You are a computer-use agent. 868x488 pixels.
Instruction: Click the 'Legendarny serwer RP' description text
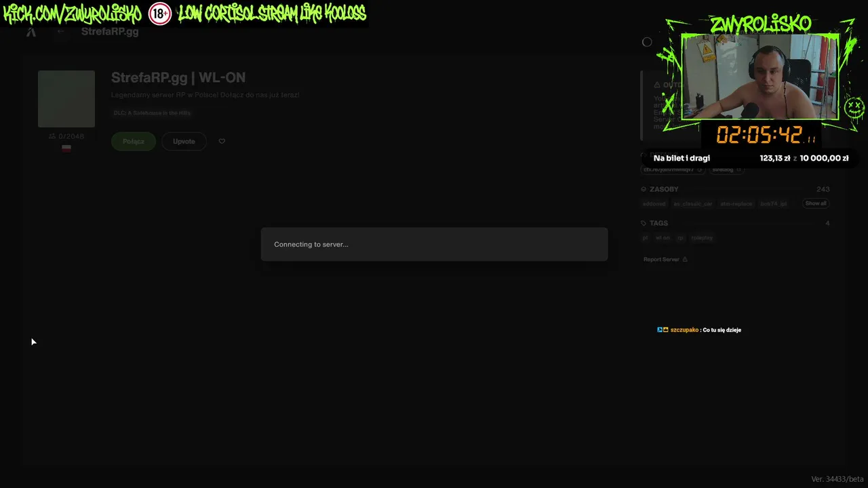(205, 95)
